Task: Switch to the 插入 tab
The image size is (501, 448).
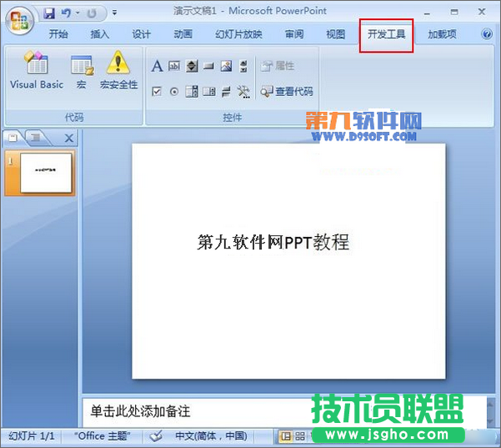Action: tap(100, 34)
